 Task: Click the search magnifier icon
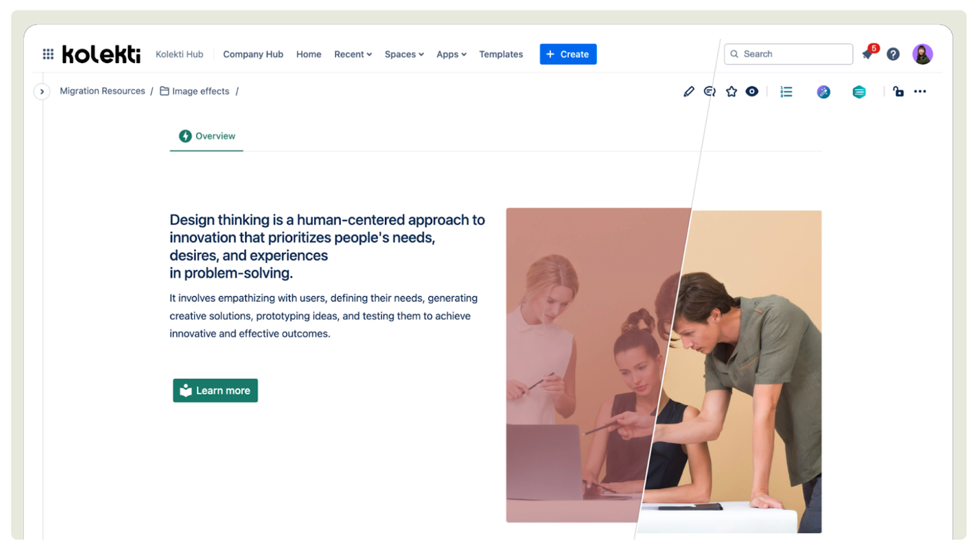click(x=734, y=54)
